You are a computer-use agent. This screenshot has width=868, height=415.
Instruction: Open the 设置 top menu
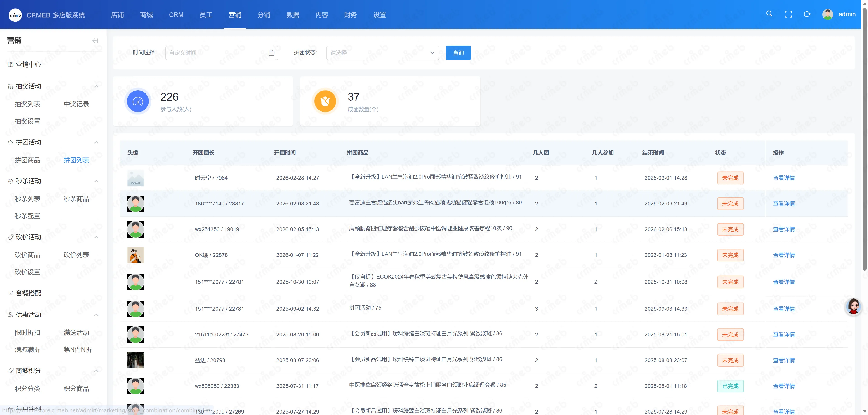click(380, 15)
